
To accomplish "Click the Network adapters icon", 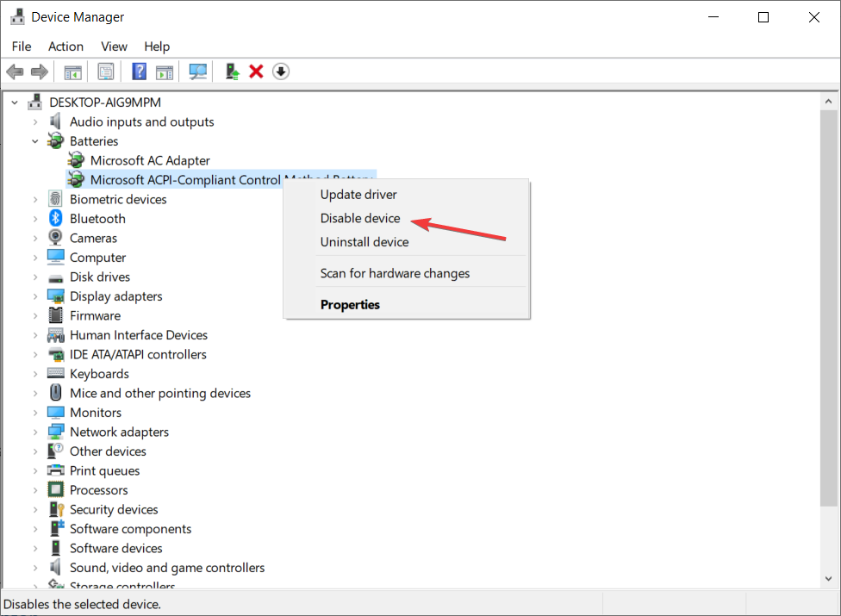I will [56, 432].
